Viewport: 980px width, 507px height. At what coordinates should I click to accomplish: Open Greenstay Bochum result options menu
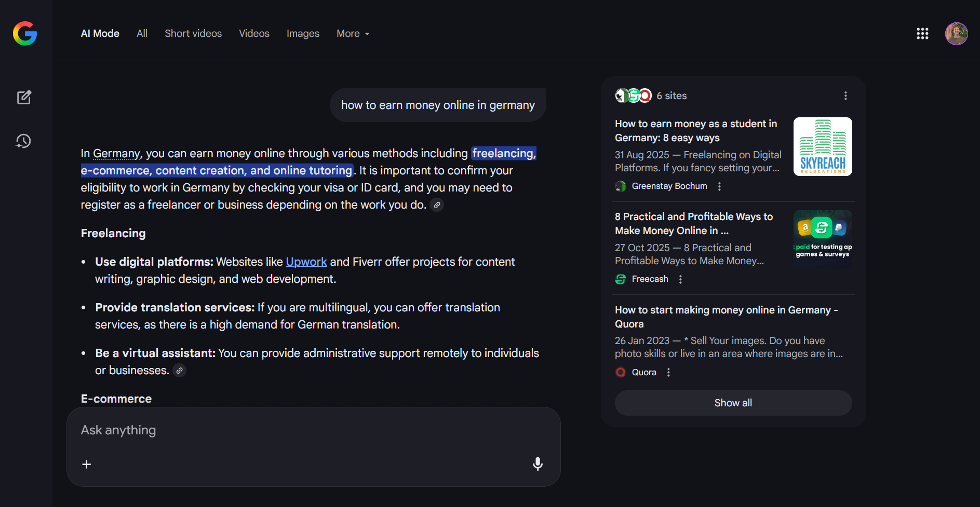point(719,186)
